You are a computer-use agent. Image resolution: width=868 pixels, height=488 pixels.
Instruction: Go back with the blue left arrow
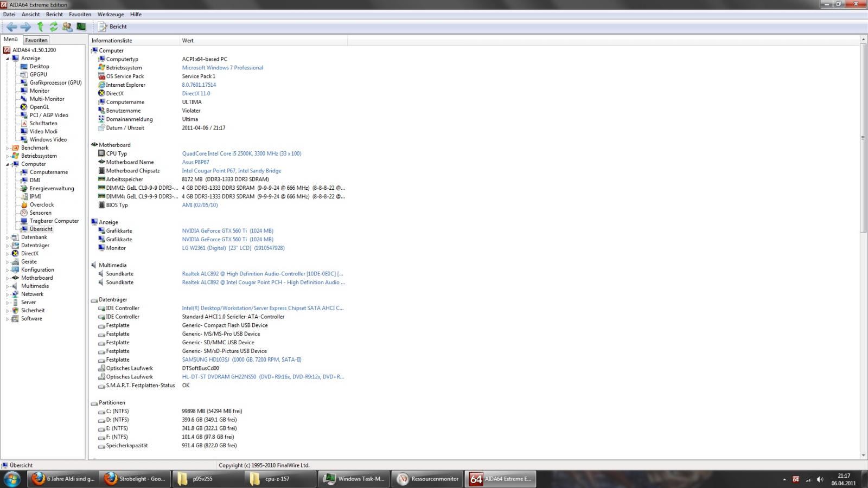click(x=11, y=27)
